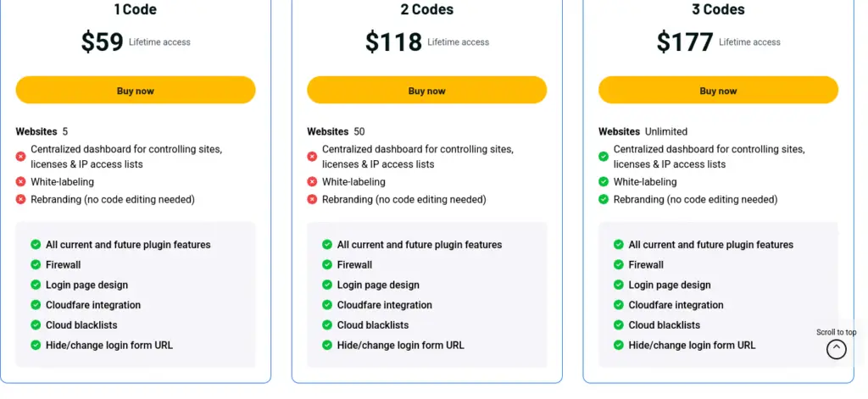
Task: Click the $59 price in 1 Code plan
Action: pos(103,42)
